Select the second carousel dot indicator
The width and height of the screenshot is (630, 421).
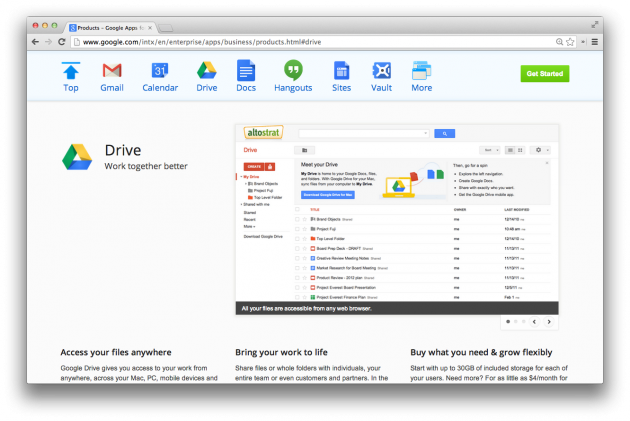(515, 321)
